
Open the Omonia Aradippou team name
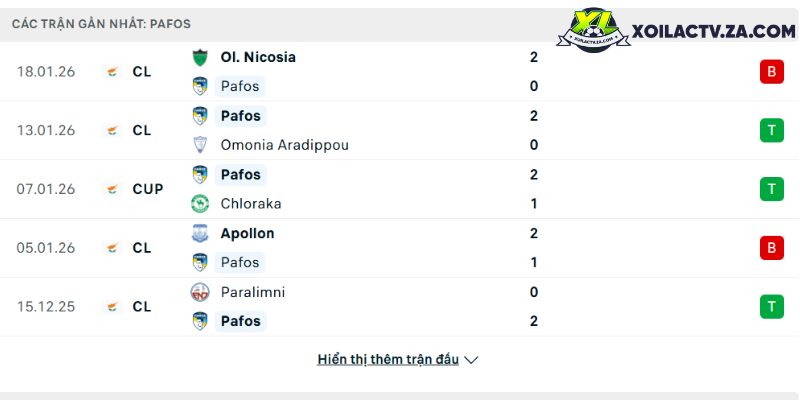pos(282,145)
